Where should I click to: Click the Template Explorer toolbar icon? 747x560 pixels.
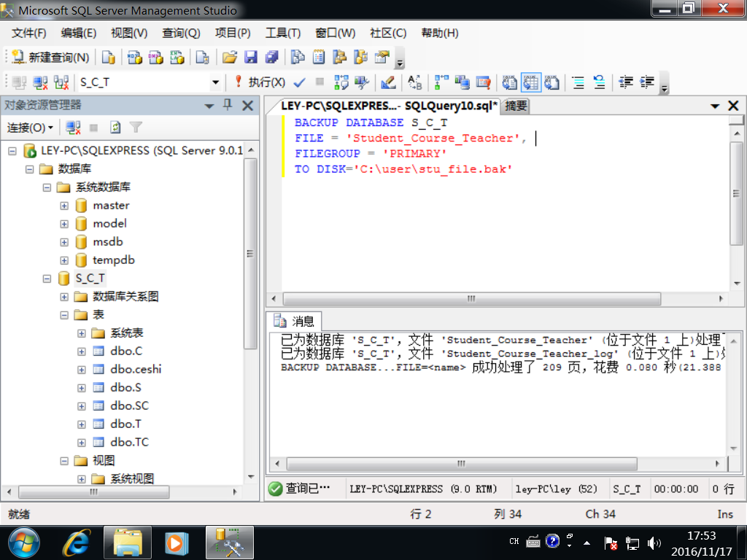coord(360,58)
